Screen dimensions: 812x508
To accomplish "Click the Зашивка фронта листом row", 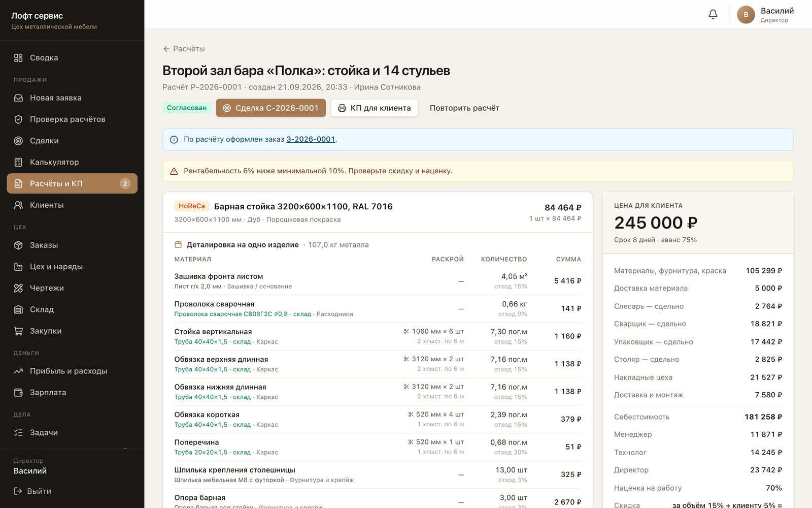I will (x=378, y=281).
